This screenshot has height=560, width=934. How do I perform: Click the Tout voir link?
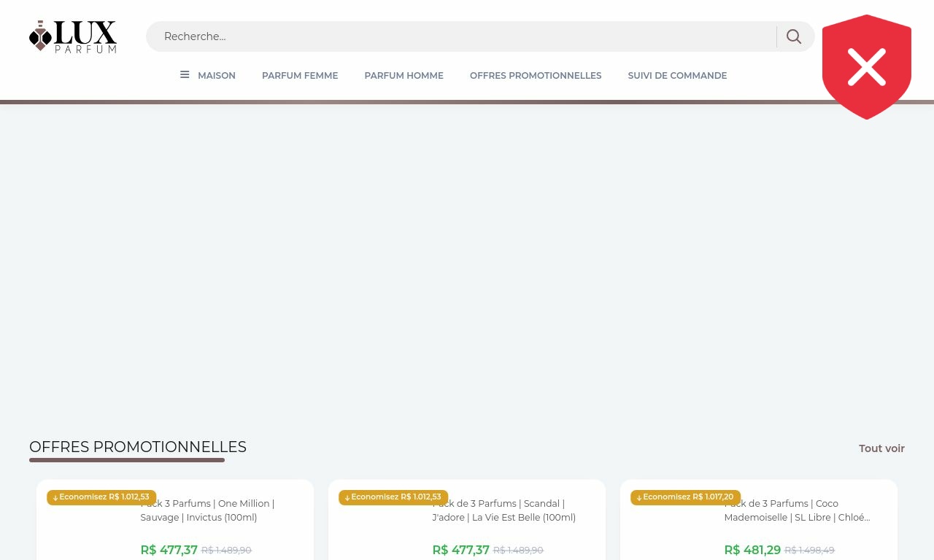(881, 448)
